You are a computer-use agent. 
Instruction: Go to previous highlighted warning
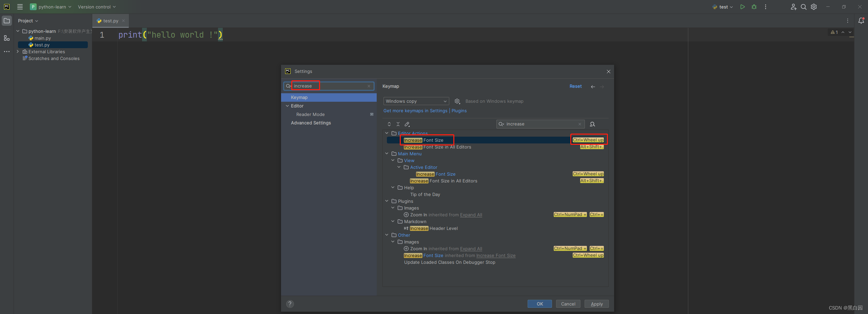[843, 32]
